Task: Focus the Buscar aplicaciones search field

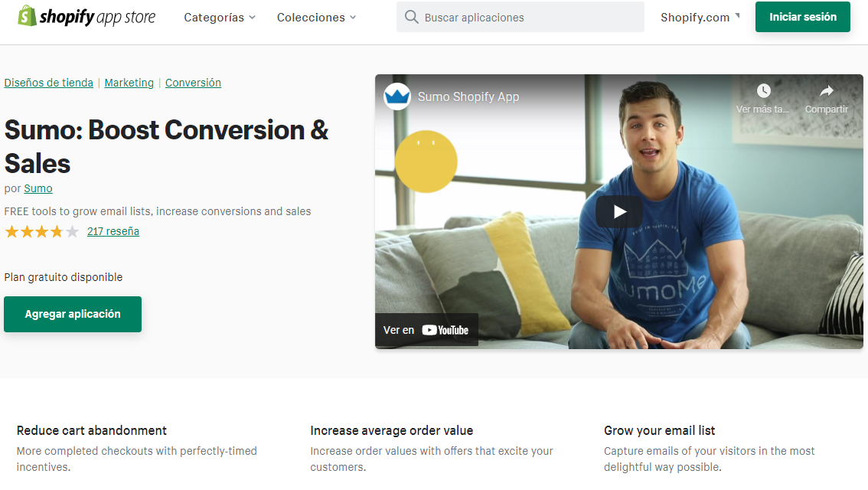Action: pyautogui.click(x=520, y=17)
